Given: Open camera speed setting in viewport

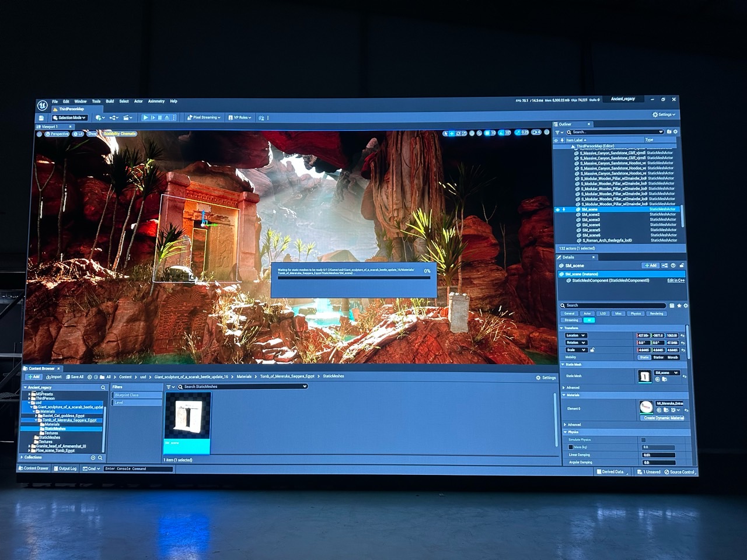Looking at the screenshot, I should click(536, 133).
